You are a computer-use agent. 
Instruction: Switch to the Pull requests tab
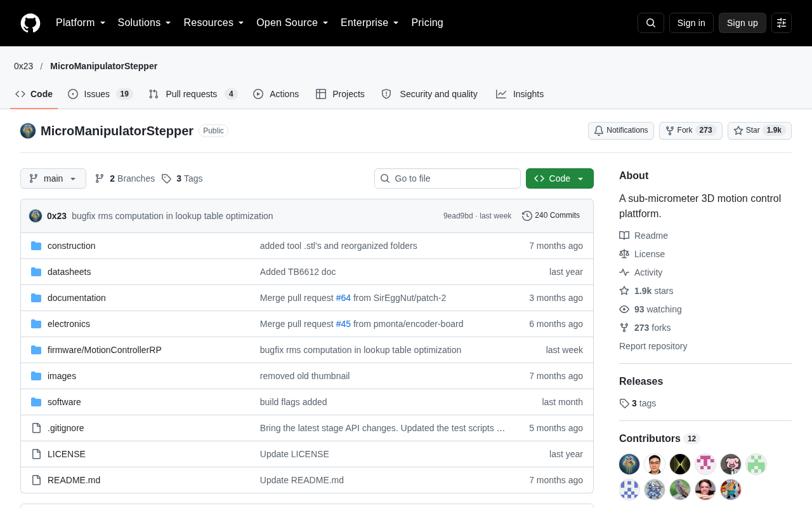[193, 94]
